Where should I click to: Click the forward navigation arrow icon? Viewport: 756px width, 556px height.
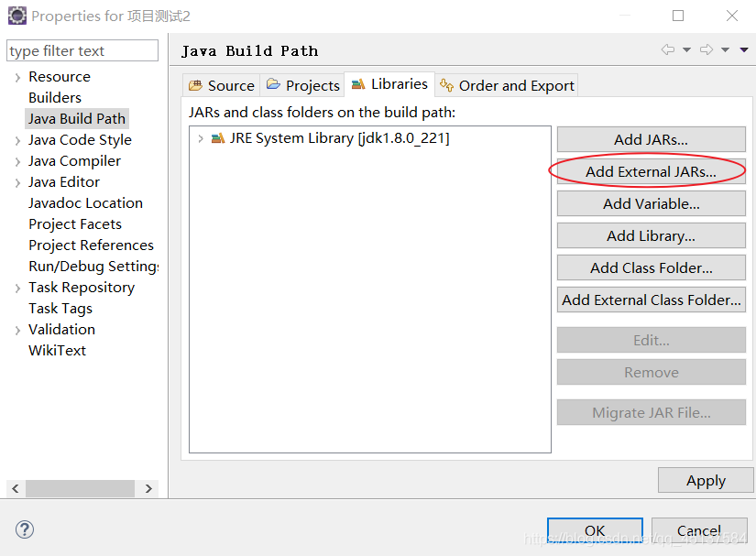(707, 49)
